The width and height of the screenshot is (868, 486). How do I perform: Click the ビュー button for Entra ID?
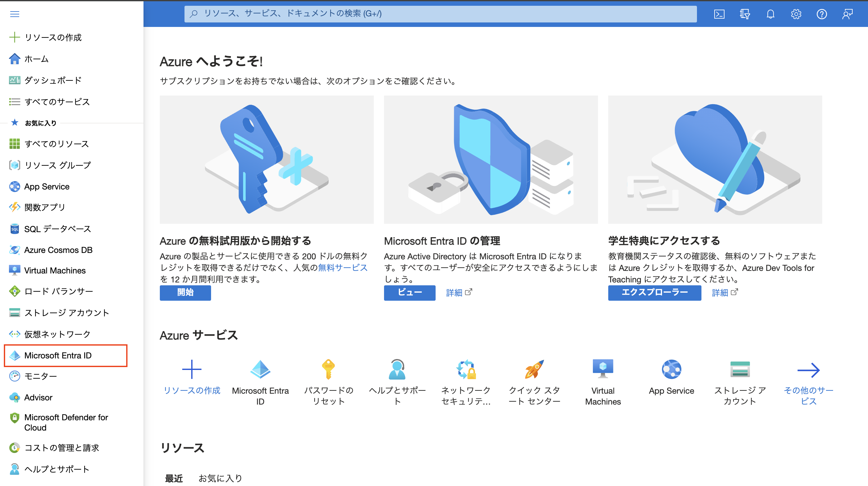coord(410,292)
